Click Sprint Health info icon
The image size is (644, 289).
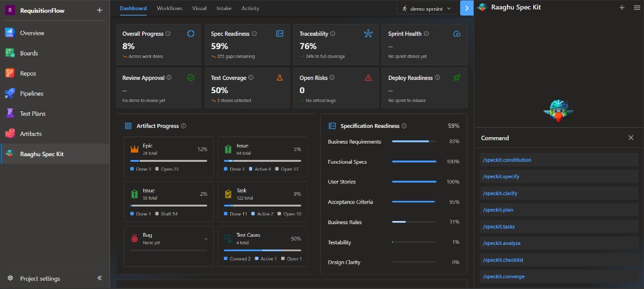point(426,34)
